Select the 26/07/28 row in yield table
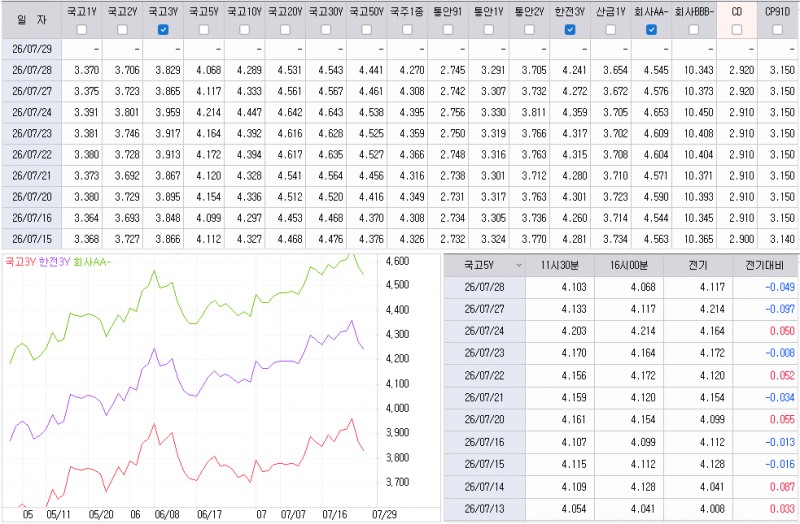Viewport: 800px width, 524px height. coord(400,70)
